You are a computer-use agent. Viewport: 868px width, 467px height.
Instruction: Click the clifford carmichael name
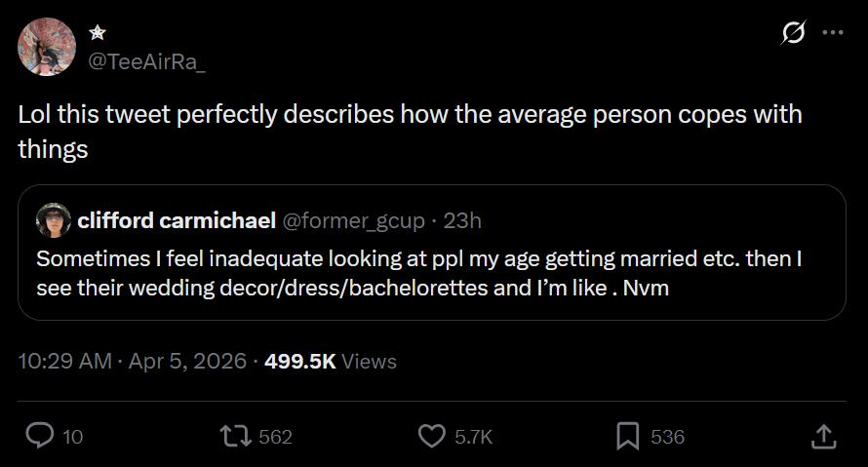pyautogui.click(x=176, y=220)
